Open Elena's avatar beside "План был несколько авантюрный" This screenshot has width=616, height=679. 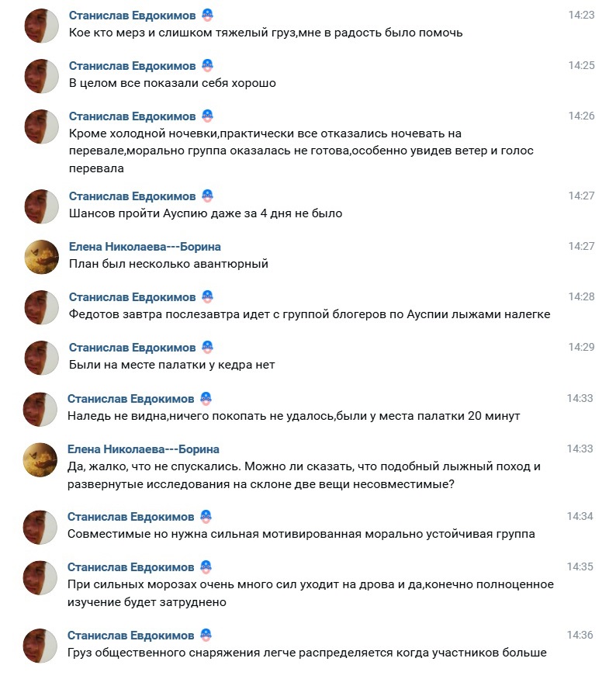[42, 256]
